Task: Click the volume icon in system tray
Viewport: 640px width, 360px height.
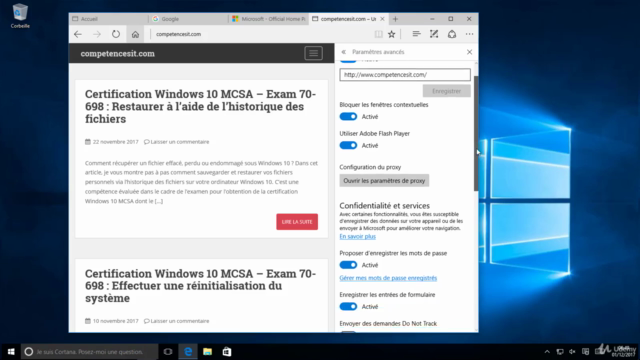Action: click(x=573, y=351)
